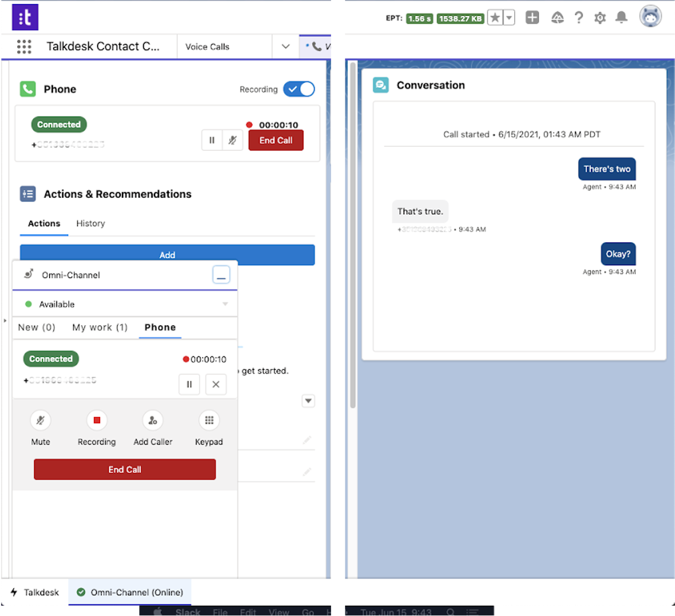Click the 1538.27 KB indicator
Image resolution: width=675 pixels, height=616 pixels.
[460, 18]
